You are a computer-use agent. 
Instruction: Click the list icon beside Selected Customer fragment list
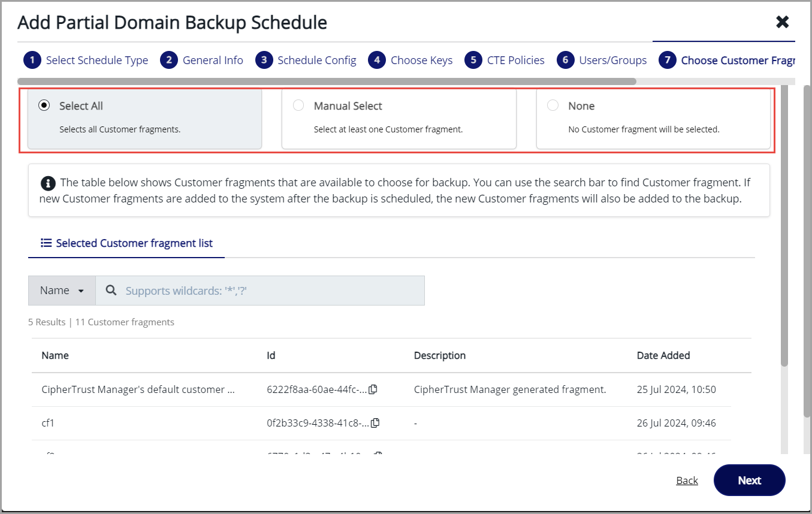(x=46, y=243)
